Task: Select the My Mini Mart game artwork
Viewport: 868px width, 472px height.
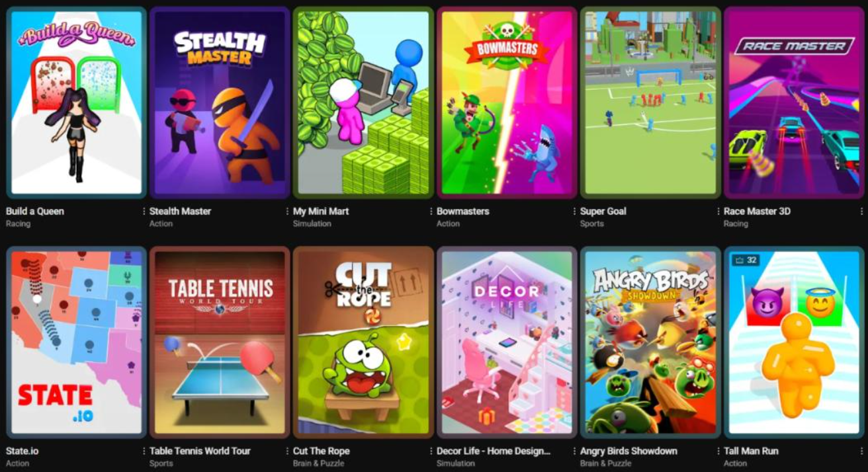Action: 363,102
